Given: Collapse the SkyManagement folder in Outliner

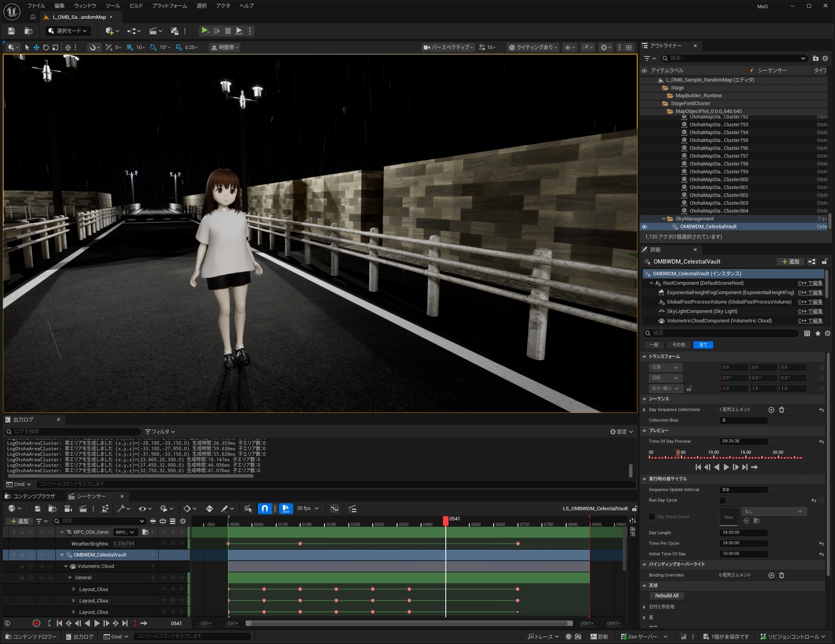Looking at the screenshot, I should point(664,219).
